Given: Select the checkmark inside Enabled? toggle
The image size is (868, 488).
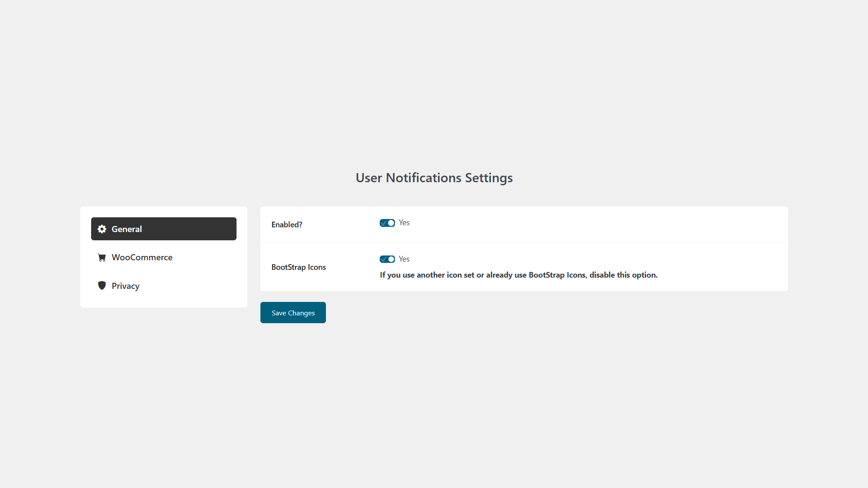Looking at the screenshot, I should 384,223.
